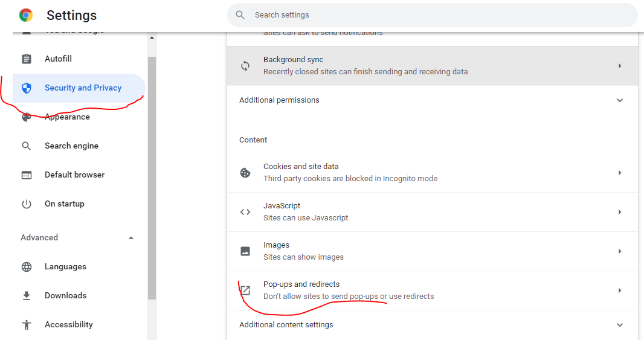Open JavaScript settings arrow
Image resolution: width=644 pixels, height=340 pixels.
(x=620, y=212)
